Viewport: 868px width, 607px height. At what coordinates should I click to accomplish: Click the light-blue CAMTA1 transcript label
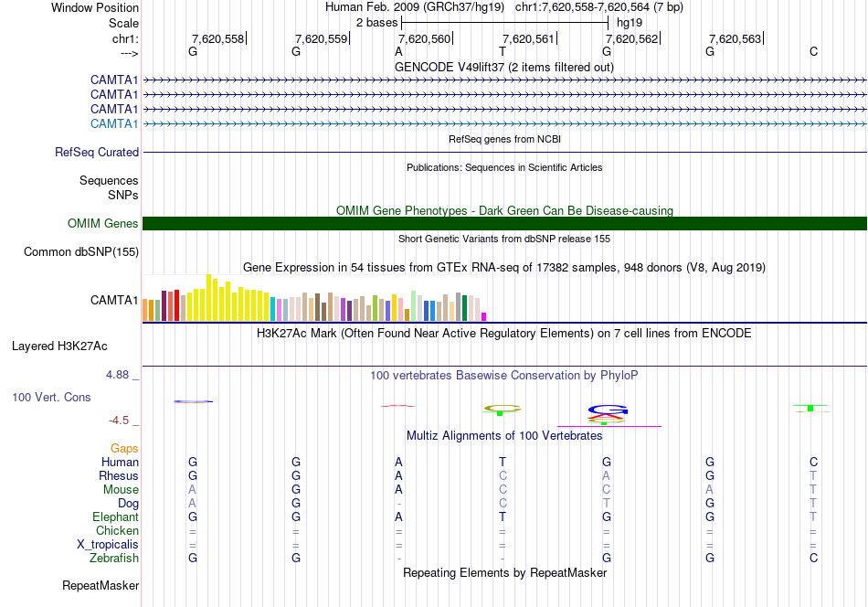114,123
